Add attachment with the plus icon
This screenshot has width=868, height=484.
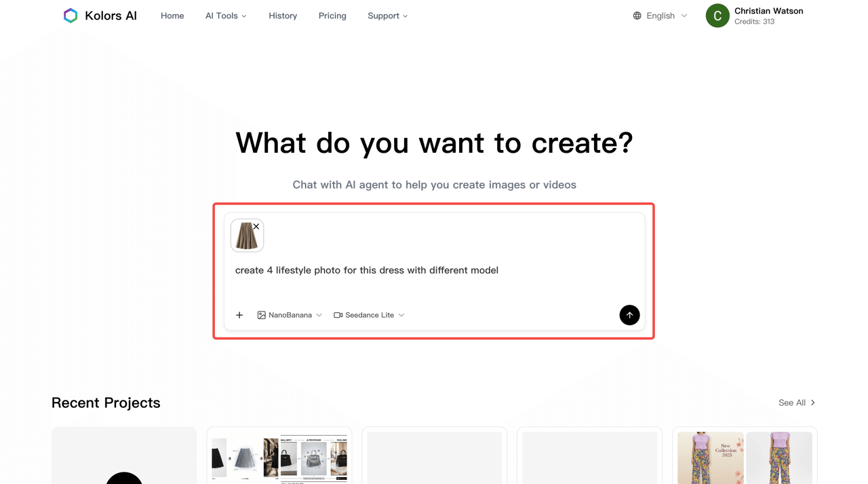(x=239, y=315)
